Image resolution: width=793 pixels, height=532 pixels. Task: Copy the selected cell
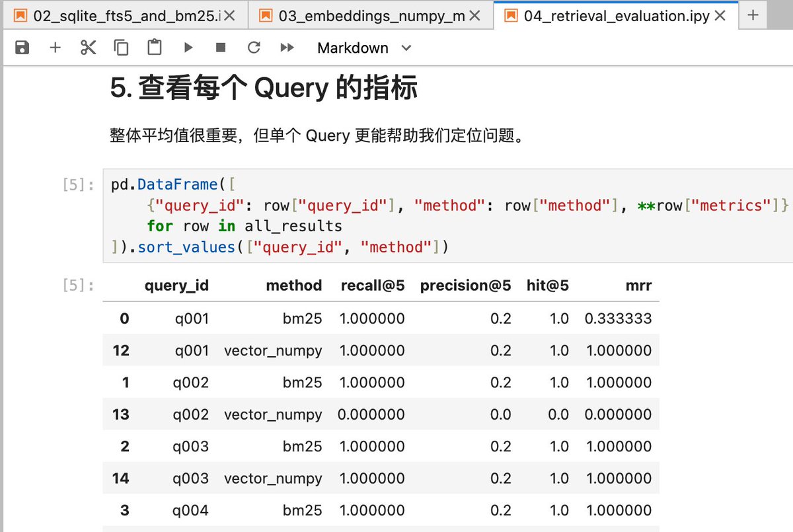[122, 48]
